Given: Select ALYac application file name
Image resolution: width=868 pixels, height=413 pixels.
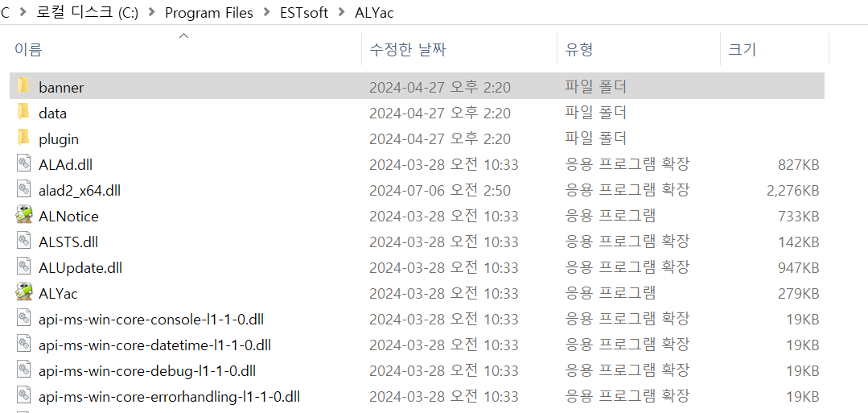Looking at the screenshot, I should tap(58, 293).
